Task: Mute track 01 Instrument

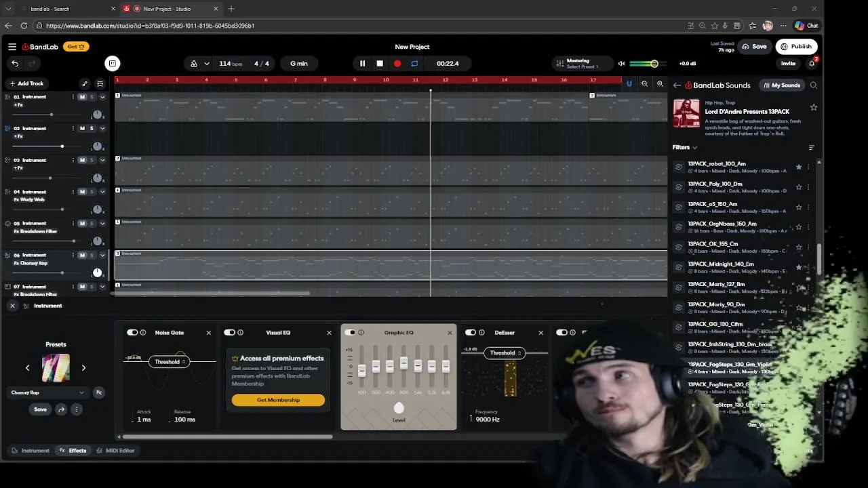Action: click(83, 97)
